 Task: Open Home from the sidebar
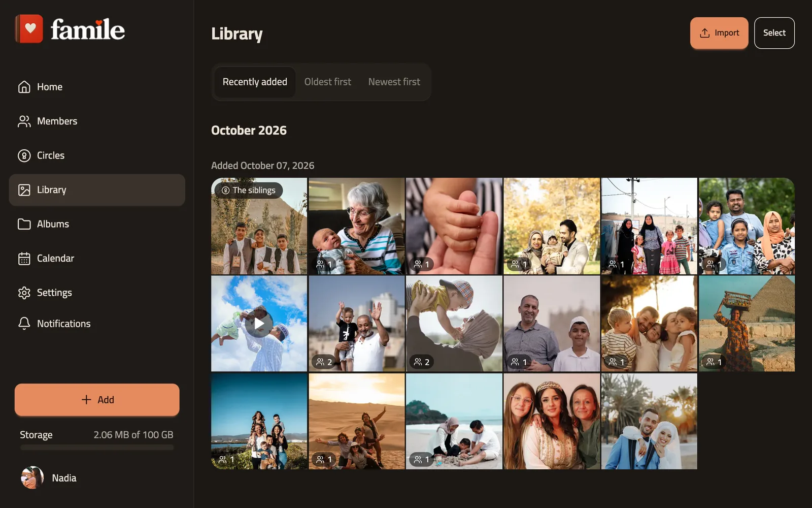coord(96,87)
